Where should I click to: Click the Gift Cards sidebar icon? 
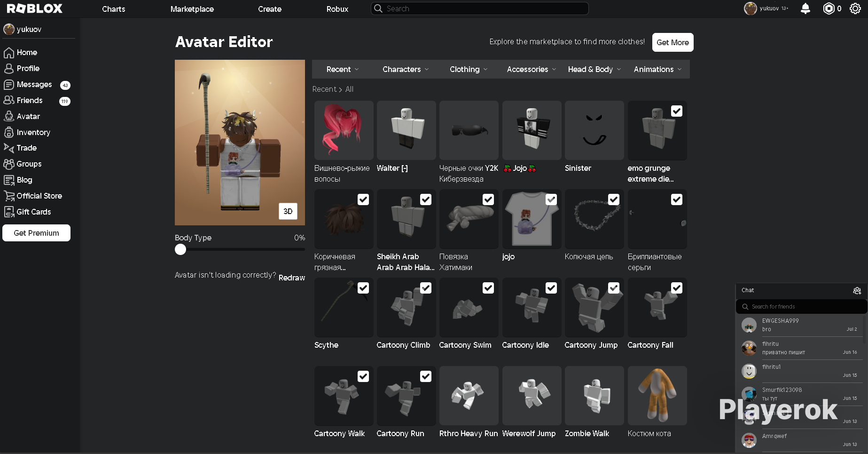coord(8,212)
